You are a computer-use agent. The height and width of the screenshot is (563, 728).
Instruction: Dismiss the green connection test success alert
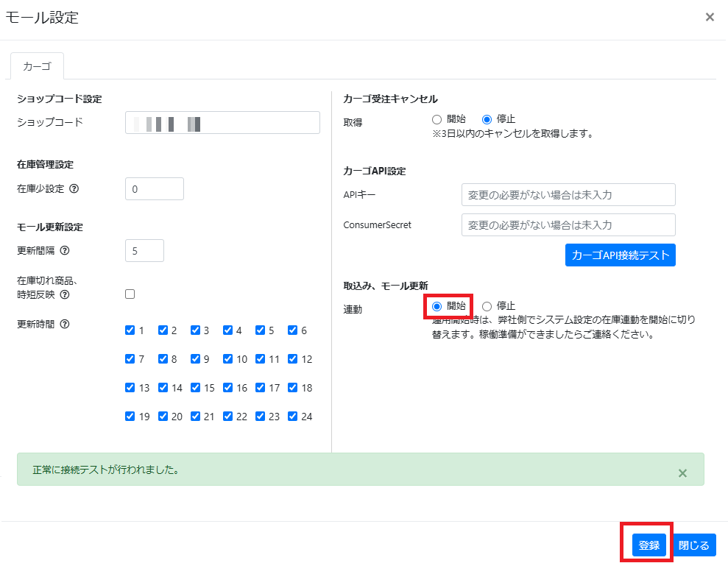(682, 473)
